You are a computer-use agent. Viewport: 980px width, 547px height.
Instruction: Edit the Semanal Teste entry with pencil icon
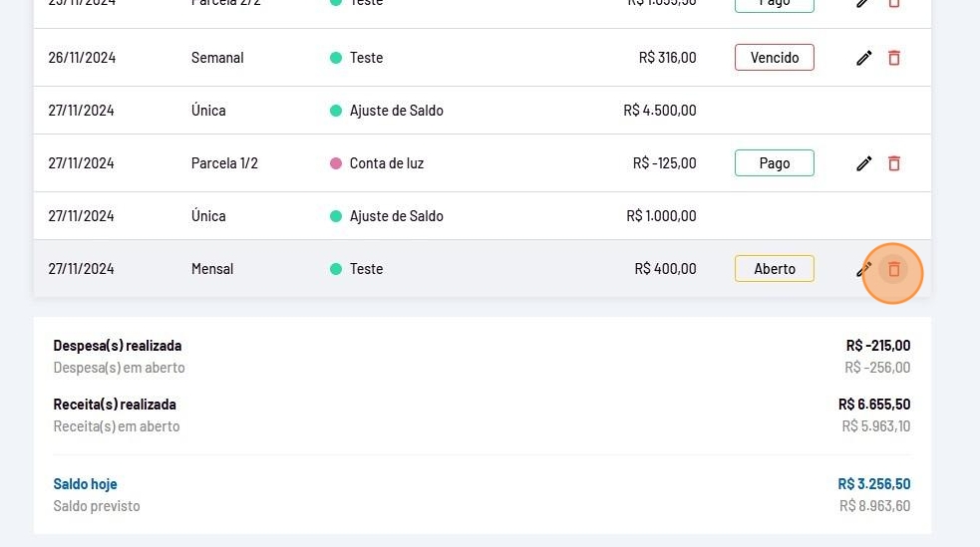click(863, 58)
